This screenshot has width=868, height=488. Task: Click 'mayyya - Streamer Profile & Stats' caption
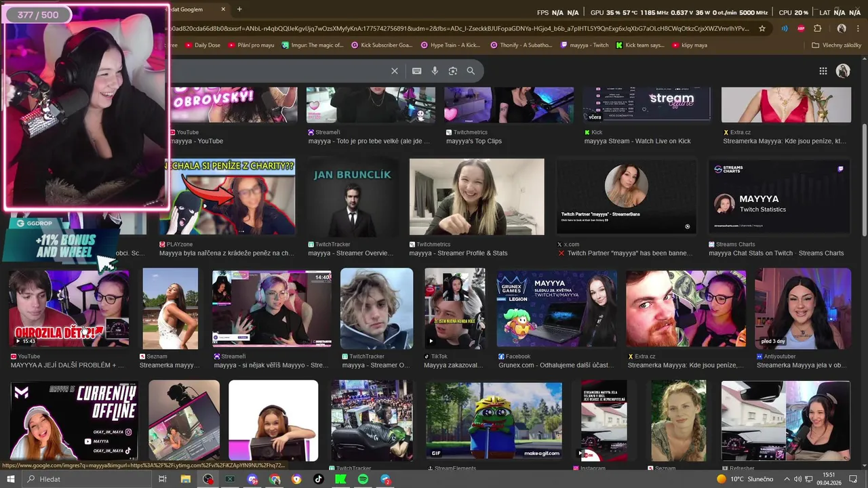458,253
